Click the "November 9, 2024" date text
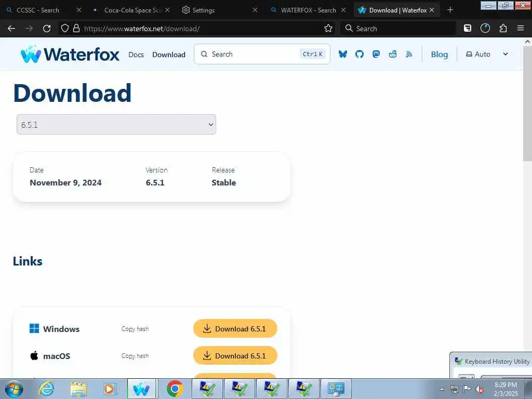 [66, 182]
